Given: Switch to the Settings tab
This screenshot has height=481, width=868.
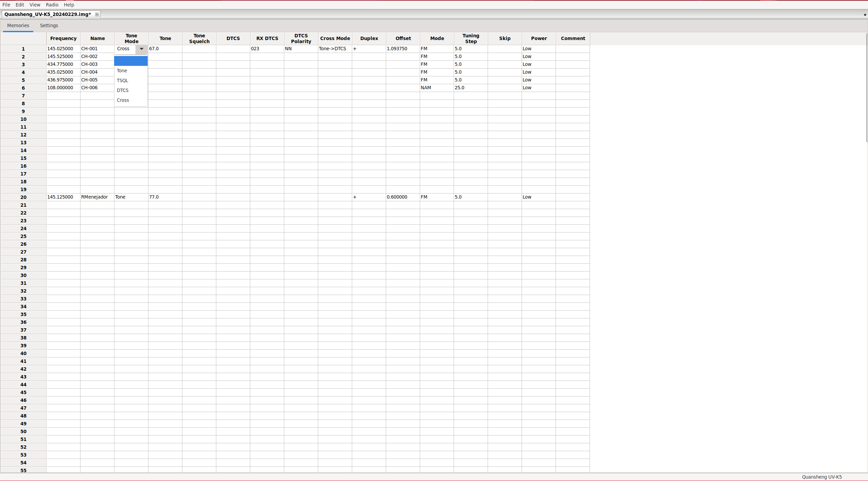Looking at the screenshot, I should pyautogui.click(x=49, y=25).
